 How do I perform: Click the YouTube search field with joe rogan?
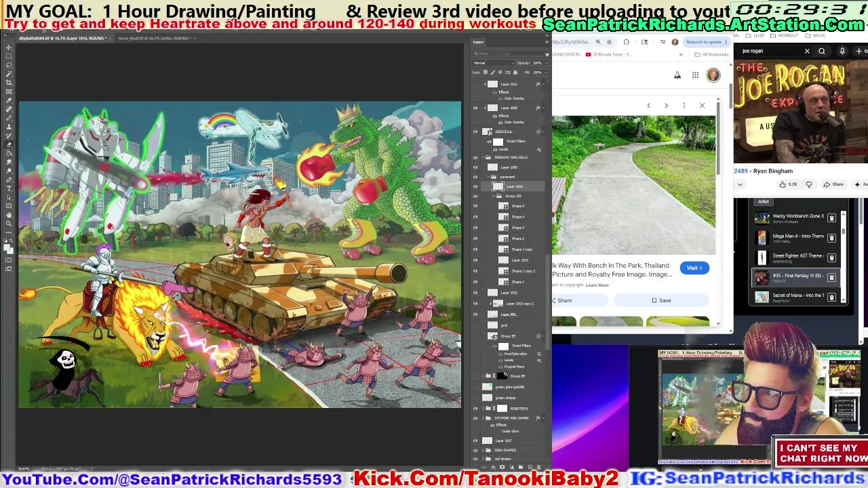(x=770, y=51)
